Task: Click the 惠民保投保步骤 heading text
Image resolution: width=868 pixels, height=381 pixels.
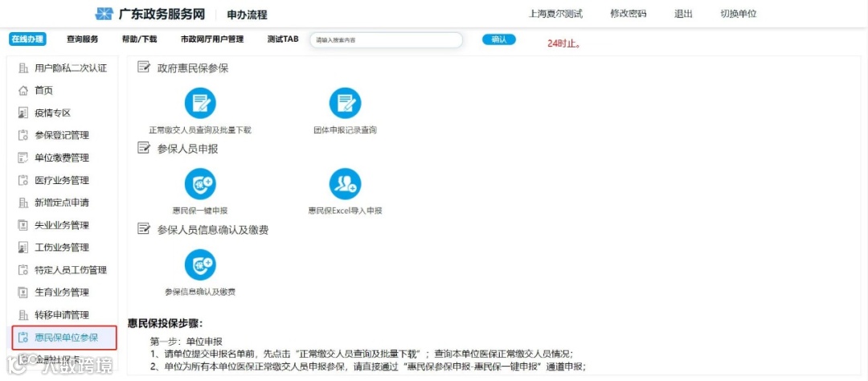Action: point(166,323)
